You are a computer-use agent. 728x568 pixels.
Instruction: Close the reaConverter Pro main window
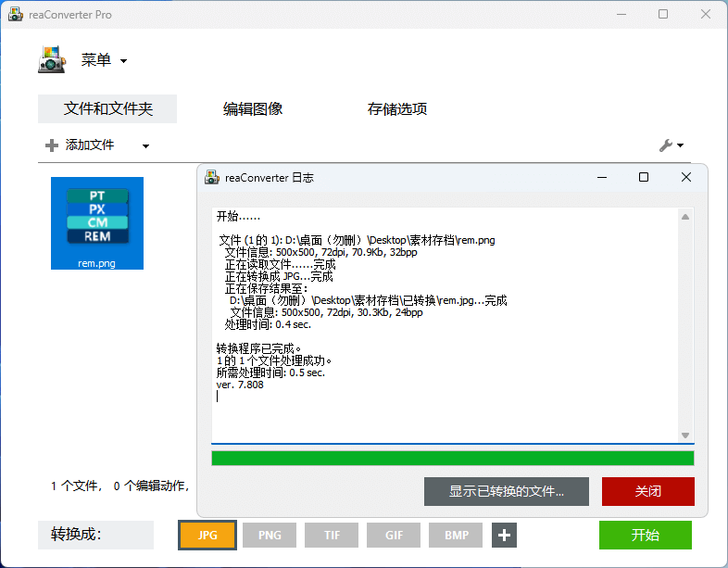[x=706, y=15]
